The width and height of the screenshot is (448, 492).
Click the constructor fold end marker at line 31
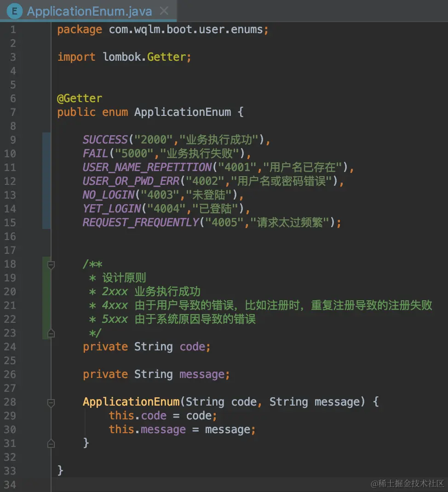pos(51,444)
